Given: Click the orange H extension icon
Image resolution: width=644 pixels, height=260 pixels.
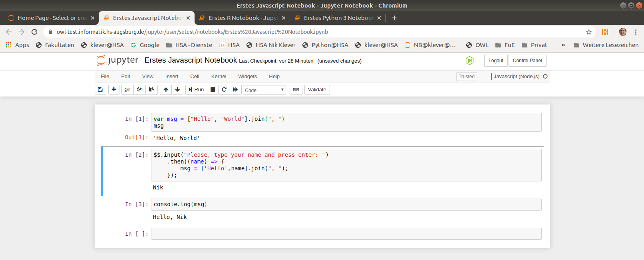Looking at the screenshot, I should pyautogui.click(x=605, y=32).
